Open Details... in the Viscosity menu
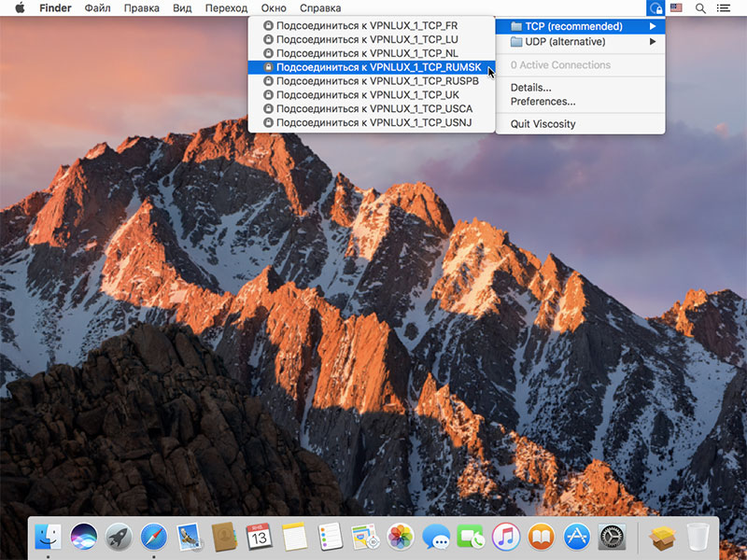 coord(530,88)
